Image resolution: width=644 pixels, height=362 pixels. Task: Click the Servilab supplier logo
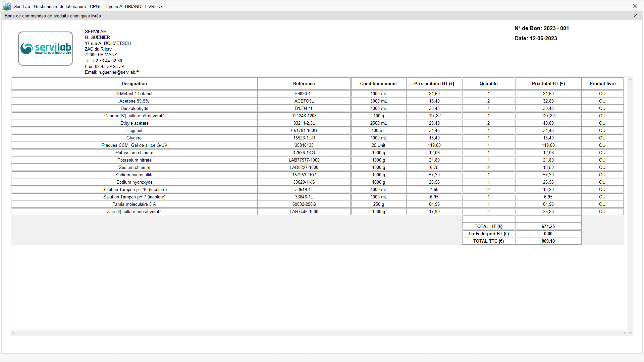46,49
